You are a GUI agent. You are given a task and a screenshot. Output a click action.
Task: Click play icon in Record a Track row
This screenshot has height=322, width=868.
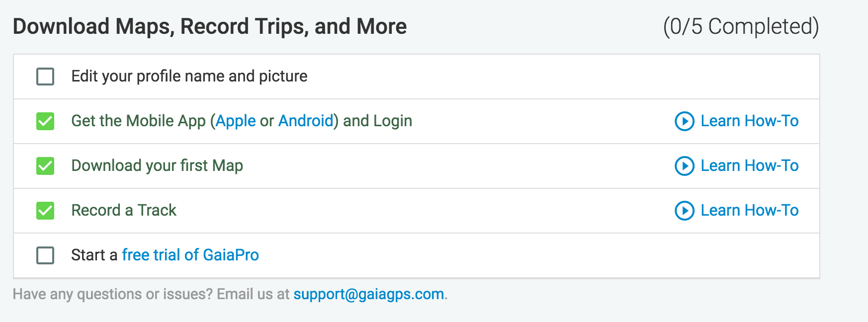tap(684, 211)
